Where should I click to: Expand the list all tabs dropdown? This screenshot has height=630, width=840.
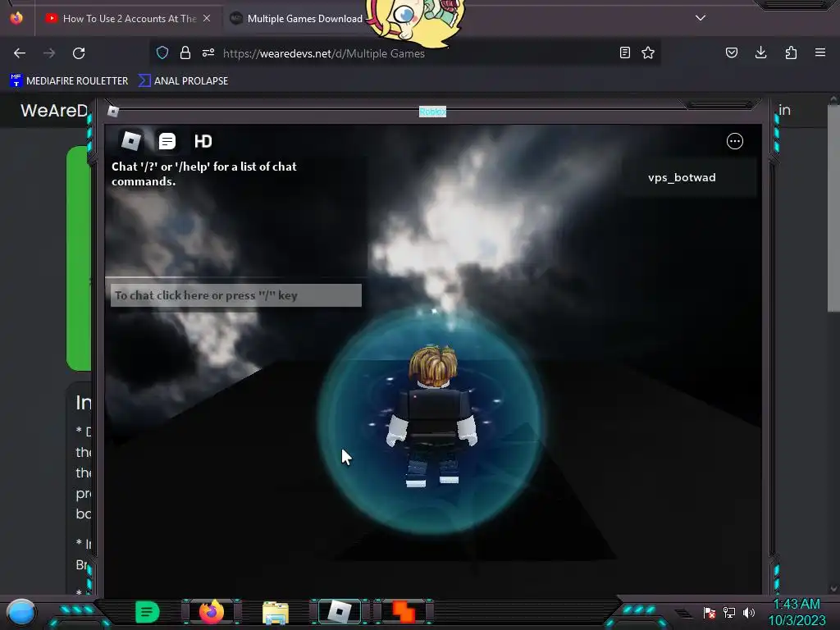coord(701,18)
